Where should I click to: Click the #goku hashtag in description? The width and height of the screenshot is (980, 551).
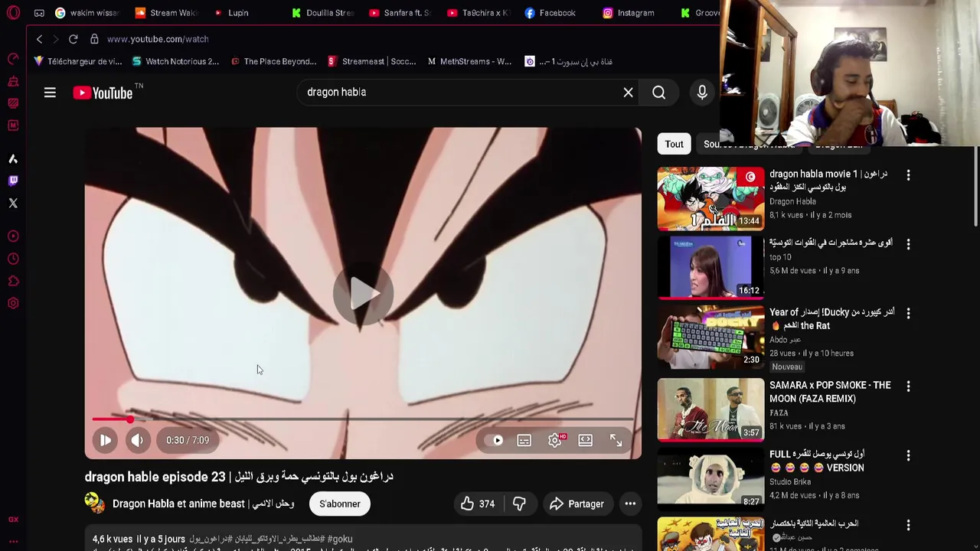[340, 539]
